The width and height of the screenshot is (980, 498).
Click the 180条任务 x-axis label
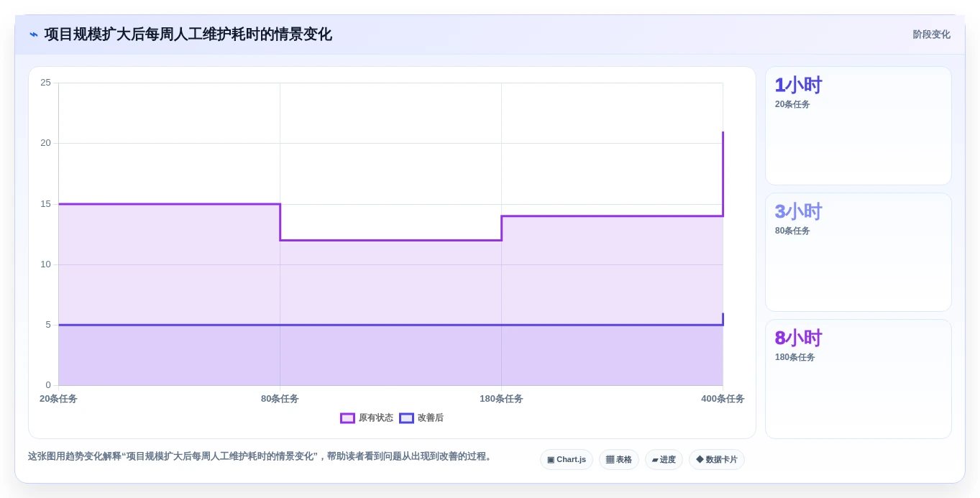[501, 399]
